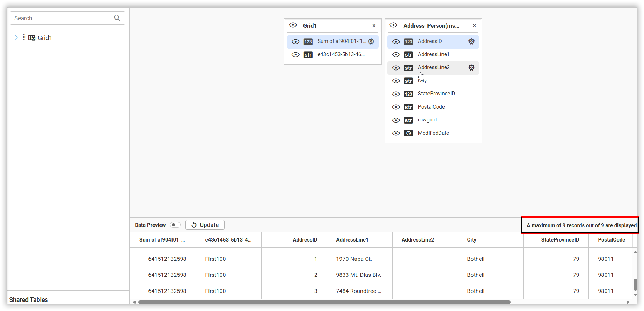Screen dimensions: 644x311
Task: Toggle eye for AddressLine2 column
Action: pos(396,68)
